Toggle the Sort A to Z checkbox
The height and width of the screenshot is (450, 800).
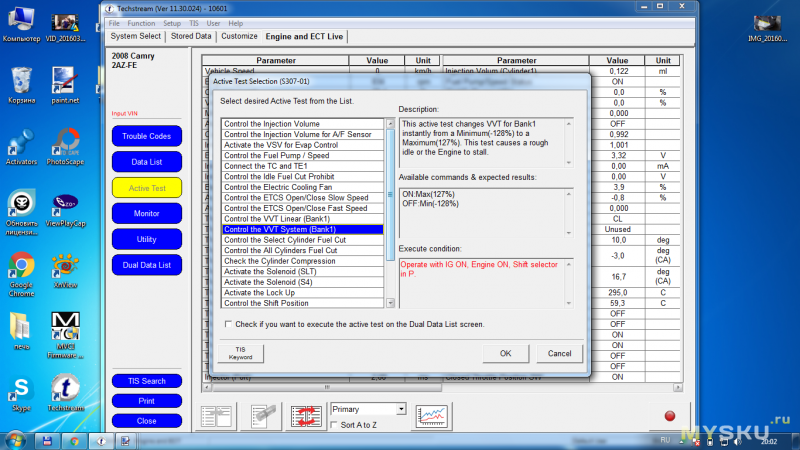click(x=334, y=424)
